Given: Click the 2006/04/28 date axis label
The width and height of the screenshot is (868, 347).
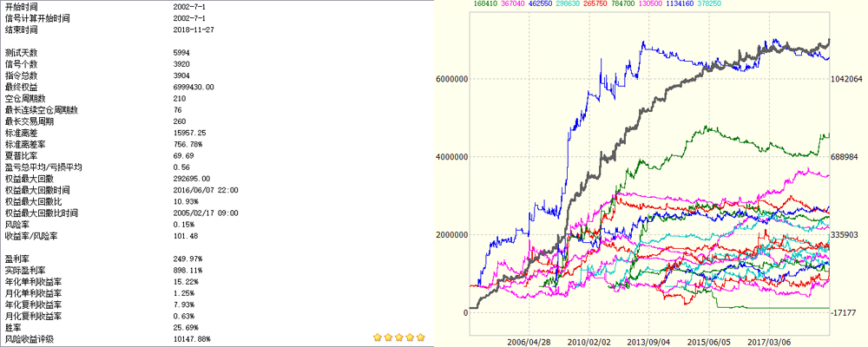Looking at the screenshot, I should [530, 342].
